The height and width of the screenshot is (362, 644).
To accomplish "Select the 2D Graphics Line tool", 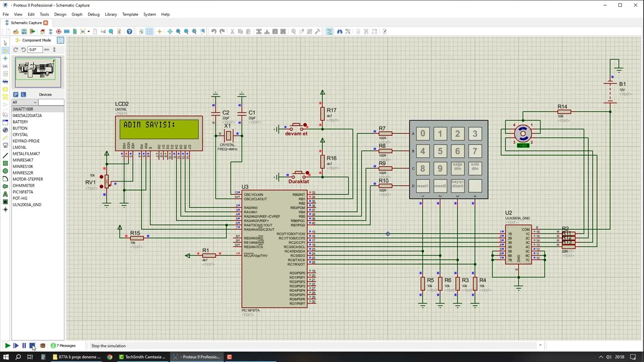I will (5, 156).
